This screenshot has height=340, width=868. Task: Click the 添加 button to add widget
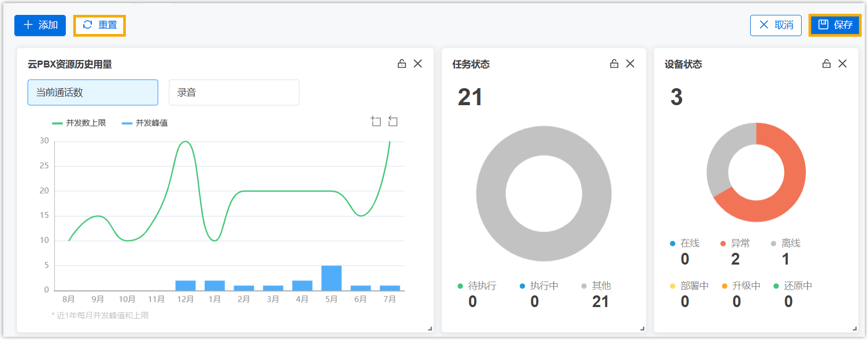40,25
